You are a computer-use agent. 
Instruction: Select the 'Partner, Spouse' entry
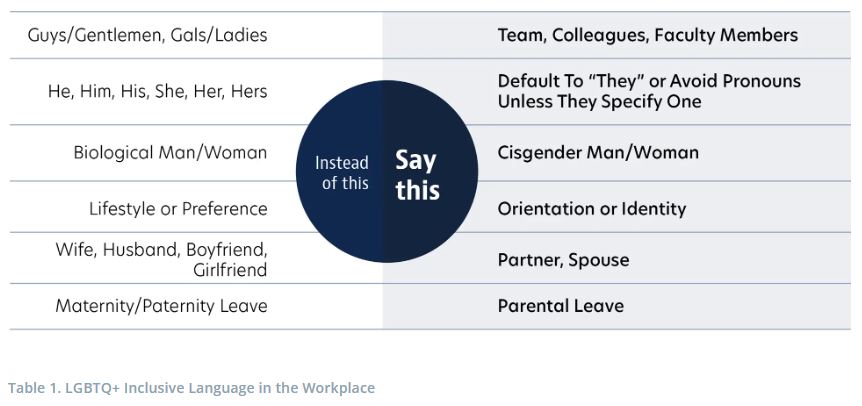pyautogui.click(x=563, y=259)
